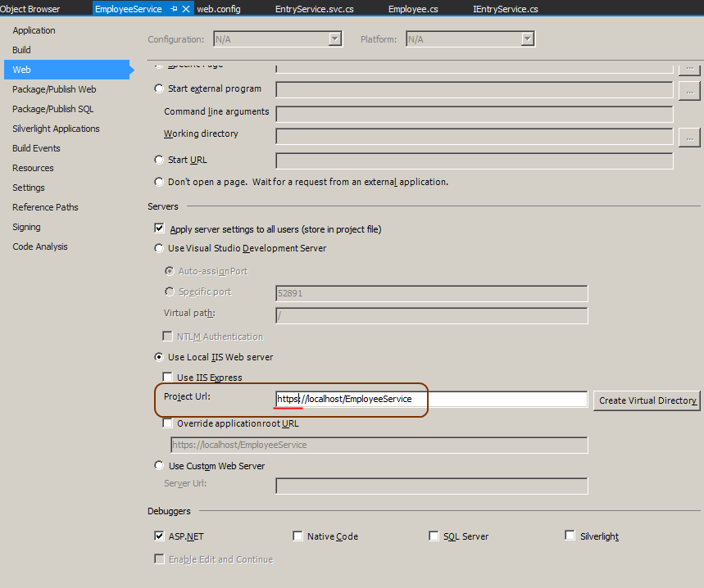Viewport: 704px width, 588px height.
Task: Browse for external program path
Action: pos(690,89)
